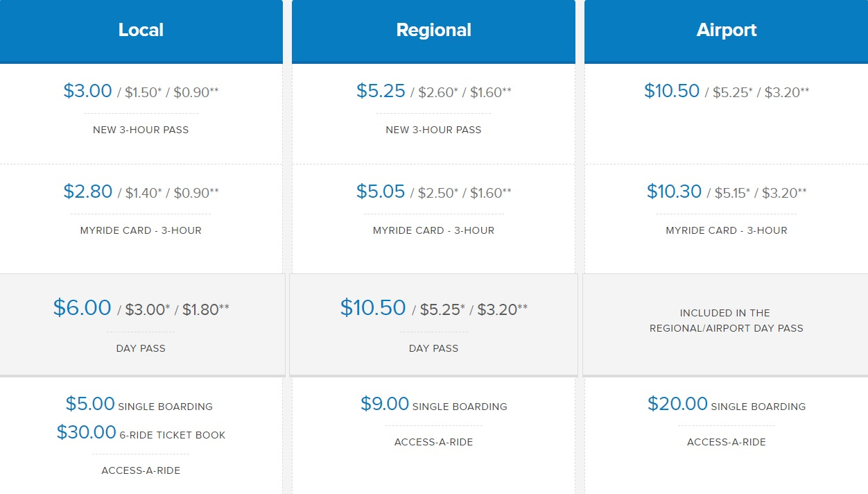Click the $30.00 6-Ride Ticket Book
Image resolution: width=868 pixels, height=494 pixels.
87,433
